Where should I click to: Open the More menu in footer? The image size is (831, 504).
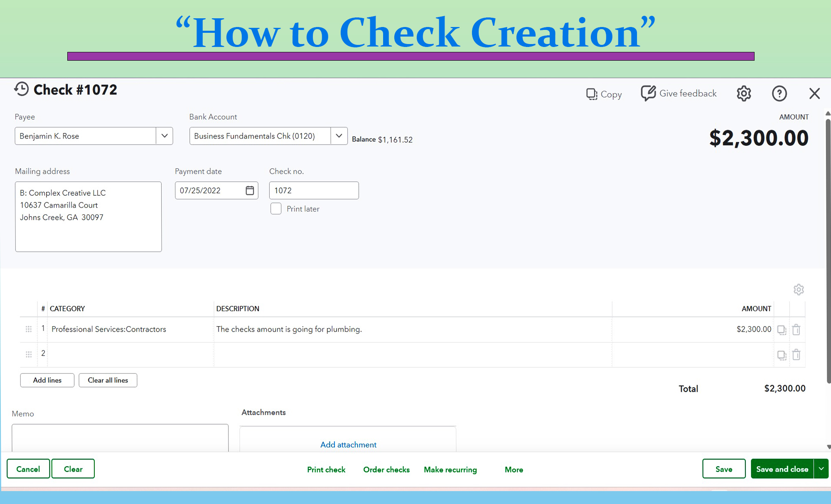coord(514,470)
